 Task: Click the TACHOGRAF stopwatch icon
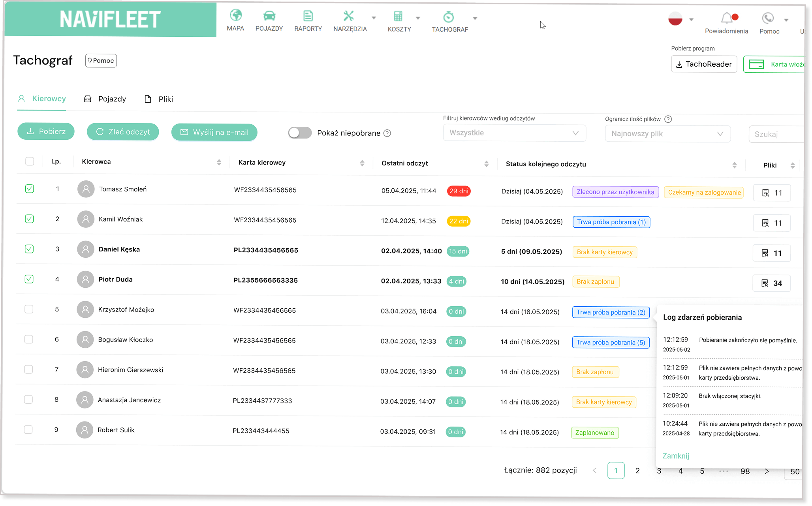click(449, 17)
